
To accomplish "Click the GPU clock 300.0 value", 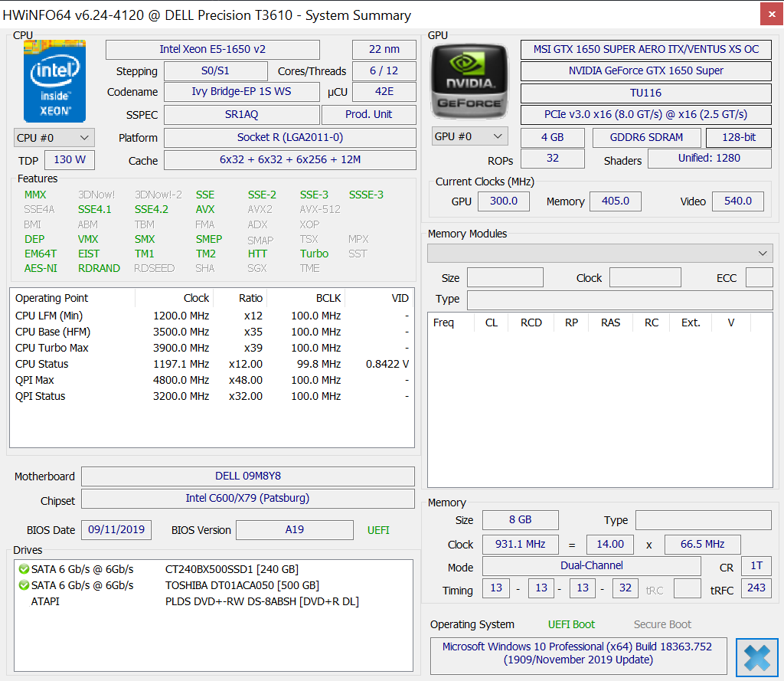I will (504, 201).
